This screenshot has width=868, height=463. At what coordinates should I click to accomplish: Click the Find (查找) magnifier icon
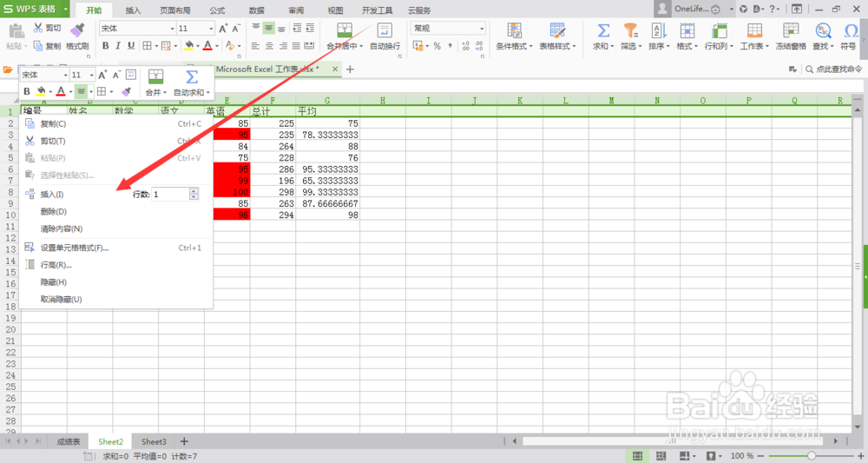[x=823, y=31]
